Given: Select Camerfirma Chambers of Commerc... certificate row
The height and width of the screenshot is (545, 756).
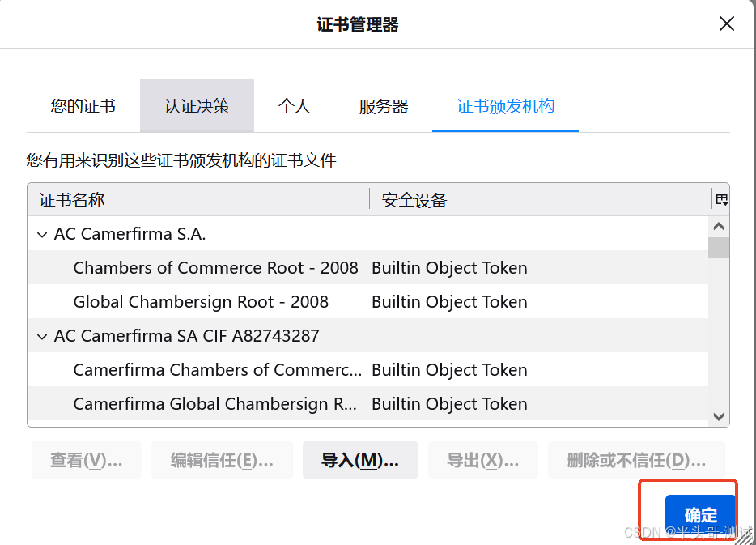Looking at the screenshot, I should coord(367,369).
